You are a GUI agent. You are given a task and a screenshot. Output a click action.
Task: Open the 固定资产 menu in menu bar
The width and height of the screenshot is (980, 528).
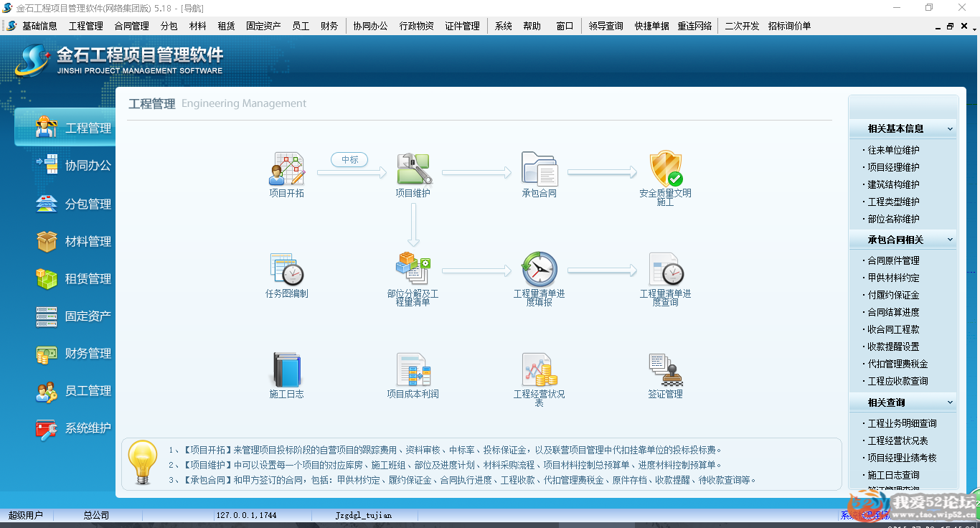pyautogui.click(x=264, y=26)
